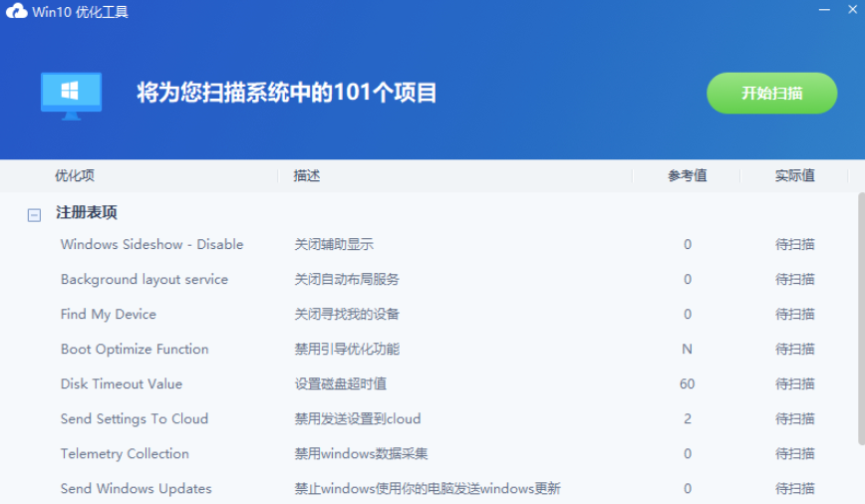The height and width of the screenshot is (504, 865).
Task: Minimize the Win10 优化工具 window
Action: pyautogui.click(x=824, y=10)
